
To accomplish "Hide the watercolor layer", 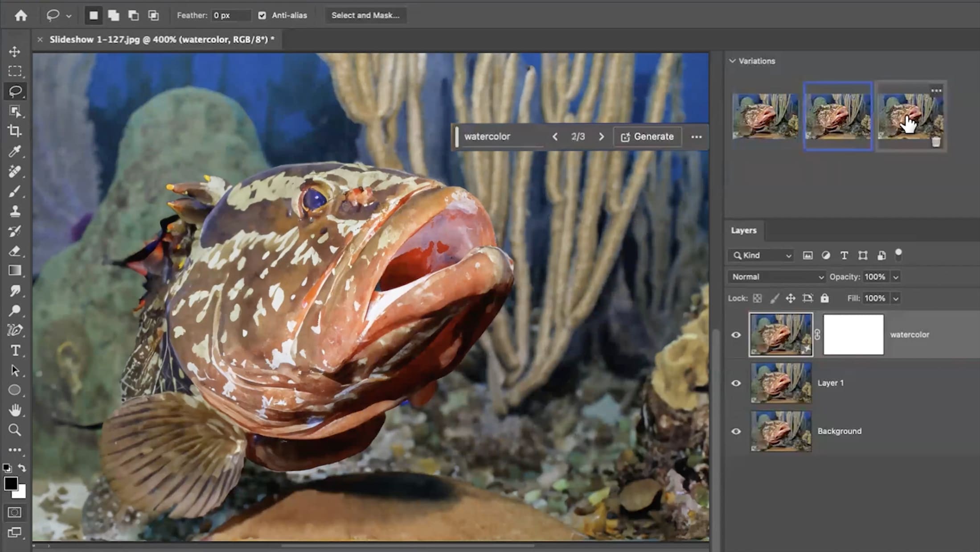I will point(736,335).
